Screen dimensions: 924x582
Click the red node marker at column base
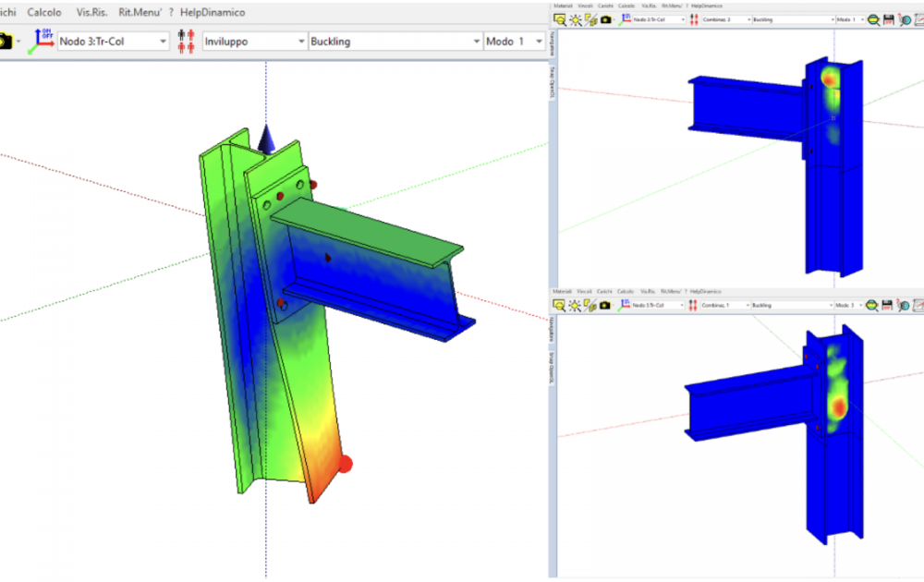pyautogui.click(x=344, y=464)
